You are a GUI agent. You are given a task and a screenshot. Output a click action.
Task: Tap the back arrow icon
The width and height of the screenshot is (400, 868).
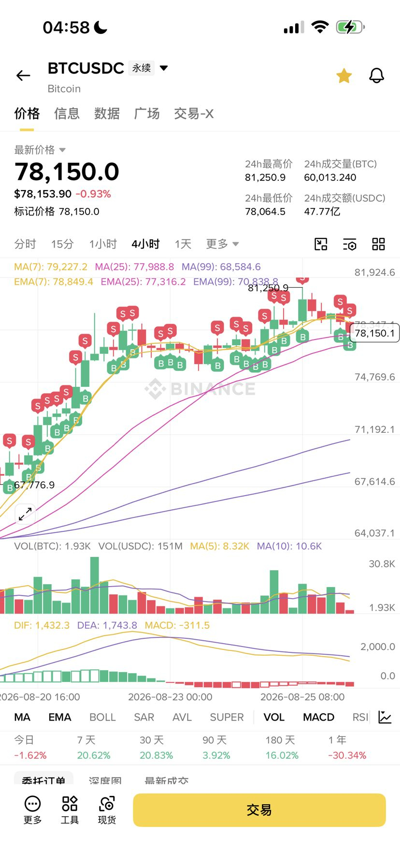(23, 75)
